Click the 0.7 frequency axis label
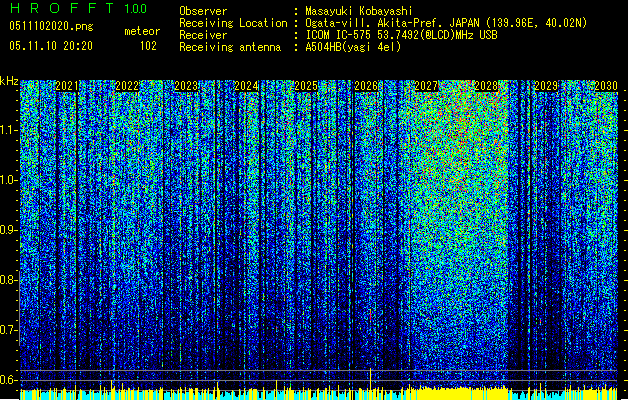 [8, 330]
